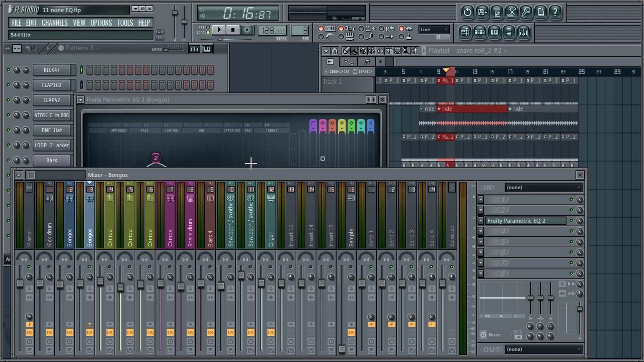The height and width of the screenshot is (362, 644).
Task: Toggle the KICK47 channel mute LED
Action: [x=8, y=70]
